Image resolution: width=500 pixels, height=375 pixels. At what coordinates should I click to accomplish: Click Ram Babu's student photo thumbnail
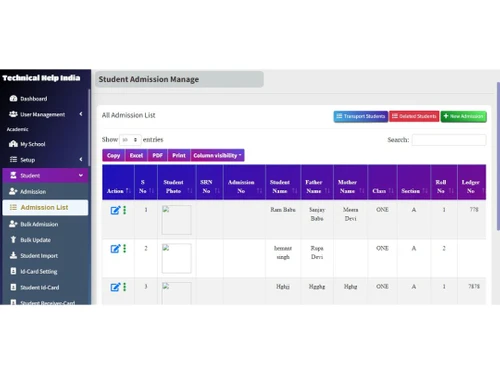point(177,220)
